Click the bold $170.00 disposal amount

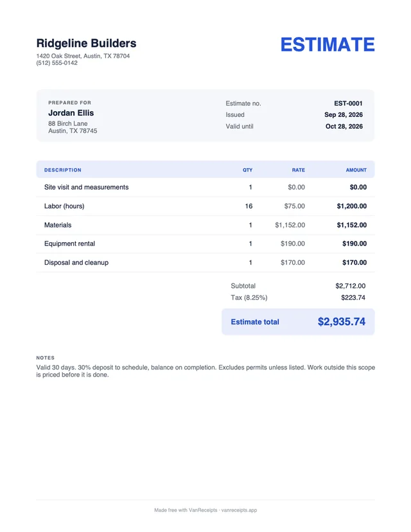click(354, 263)
